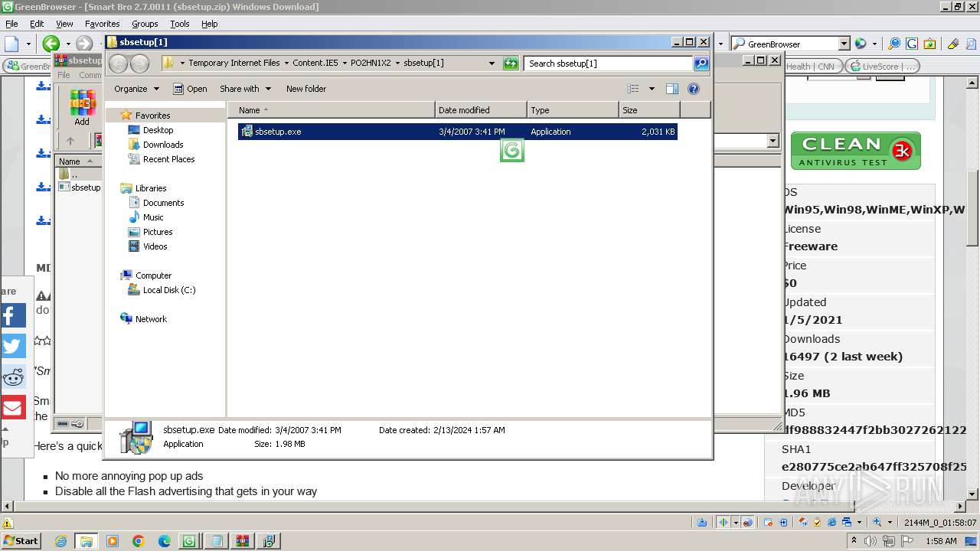Share page on Twitter icon
Viewport: 980px width, 551px height.
tap(12, 346)
